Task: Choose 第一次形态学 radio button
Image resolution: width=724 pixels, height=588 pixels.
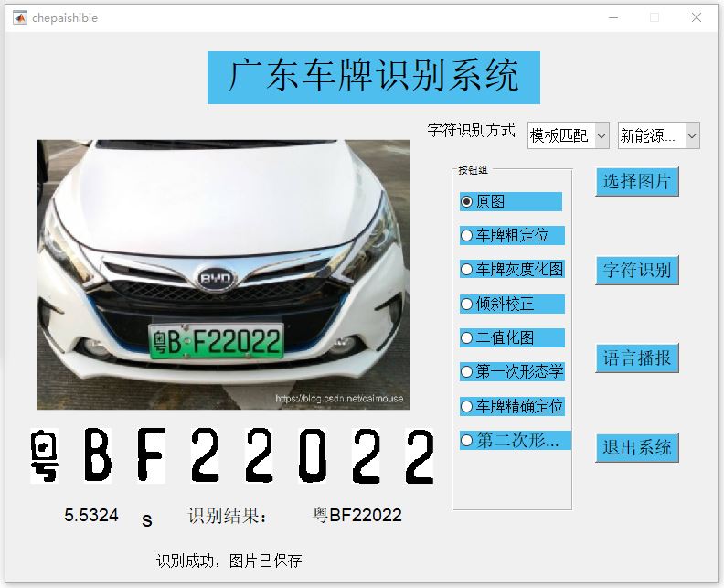Action: 512,372
